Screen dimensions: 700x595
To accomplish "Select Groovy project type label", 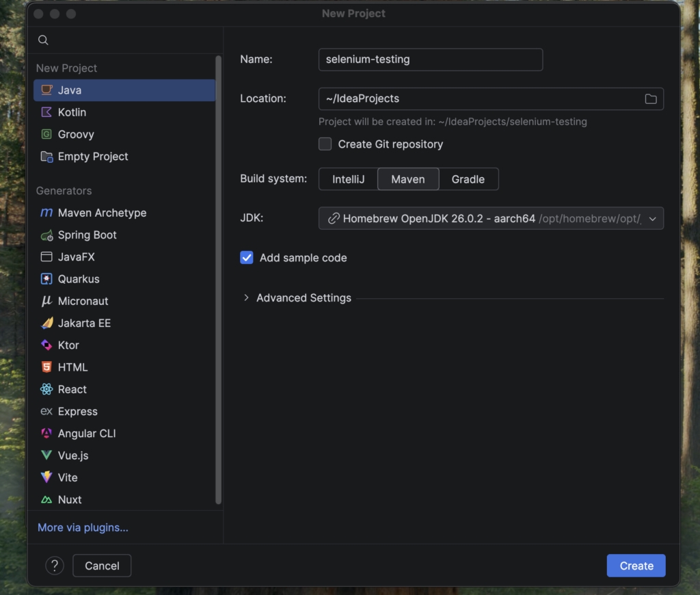I will pyautogui.click(x=76, y=135).
